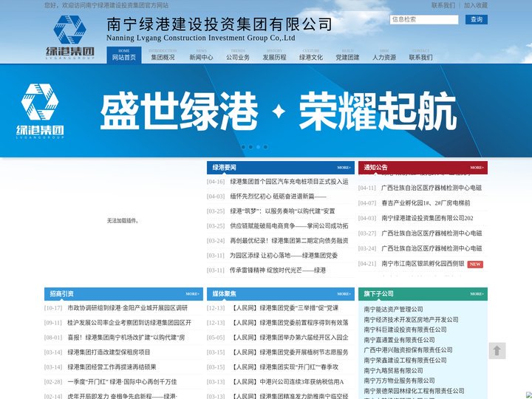Open the 03-27 广西壮族自治区医疗器械 notice

[x=432, y=233]
